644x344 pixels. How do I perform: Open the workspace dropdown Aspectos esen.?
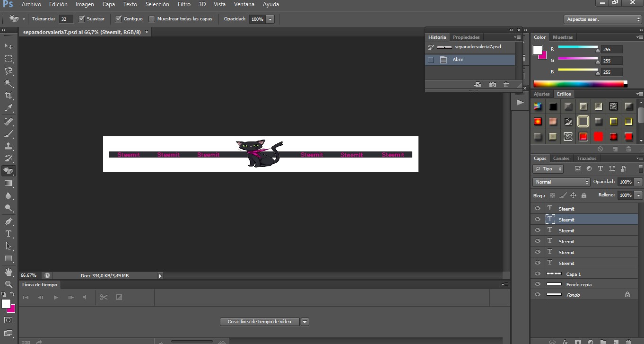pos(602,19)
